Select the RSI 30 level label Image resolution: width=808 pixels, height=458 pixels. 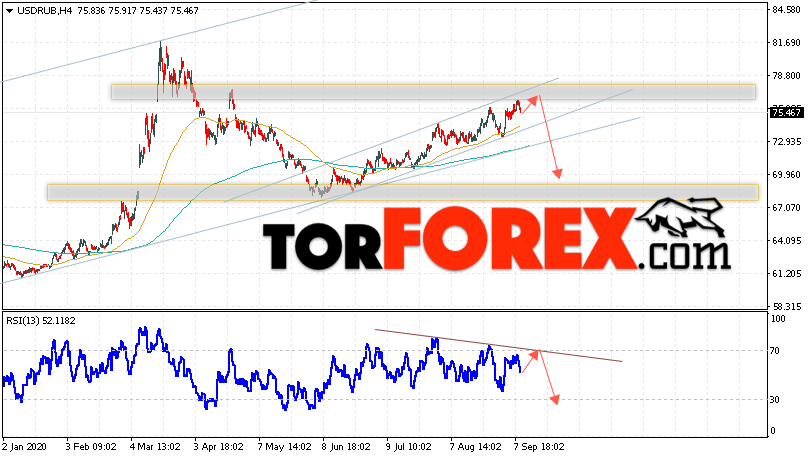click(x=775, y=400)
